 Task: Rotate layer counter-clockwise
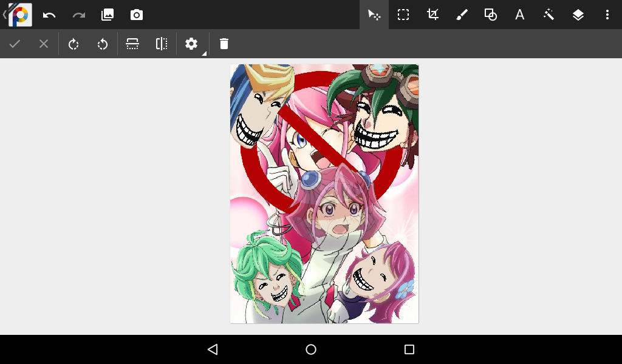coord(103,44)
